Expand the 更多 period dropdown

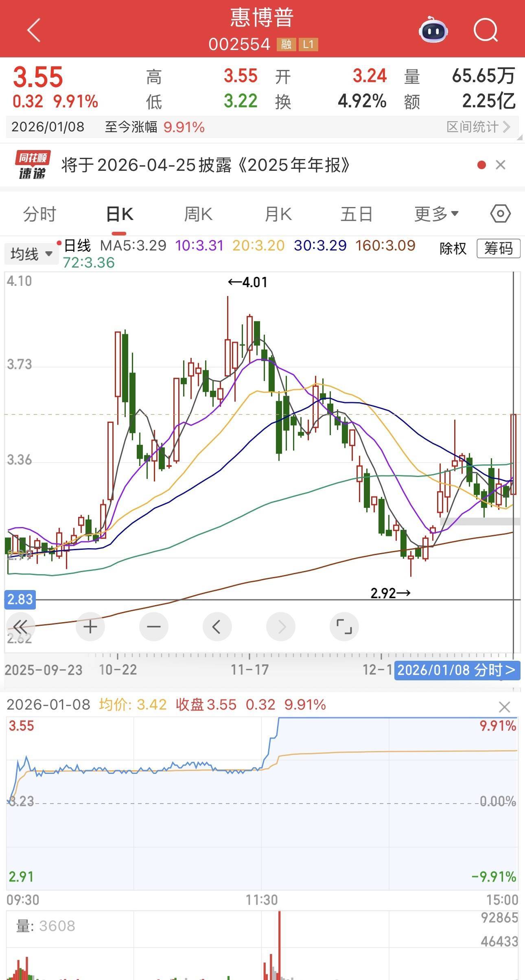point(436,214)
